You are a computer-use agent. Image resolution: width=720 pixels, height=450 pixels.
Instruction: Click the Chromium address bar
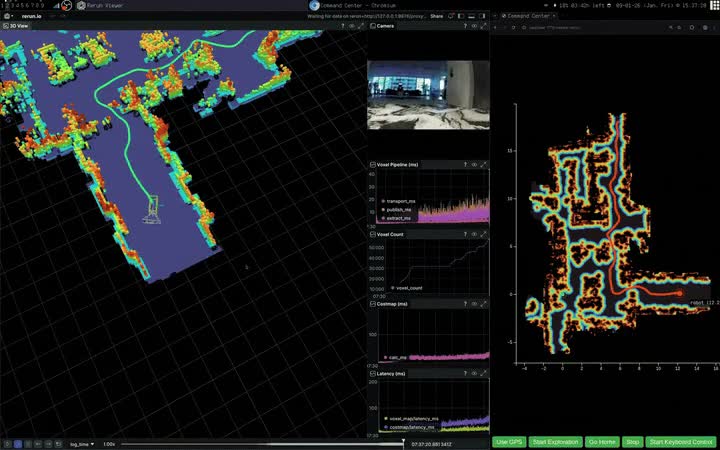[x=592, y=28]
